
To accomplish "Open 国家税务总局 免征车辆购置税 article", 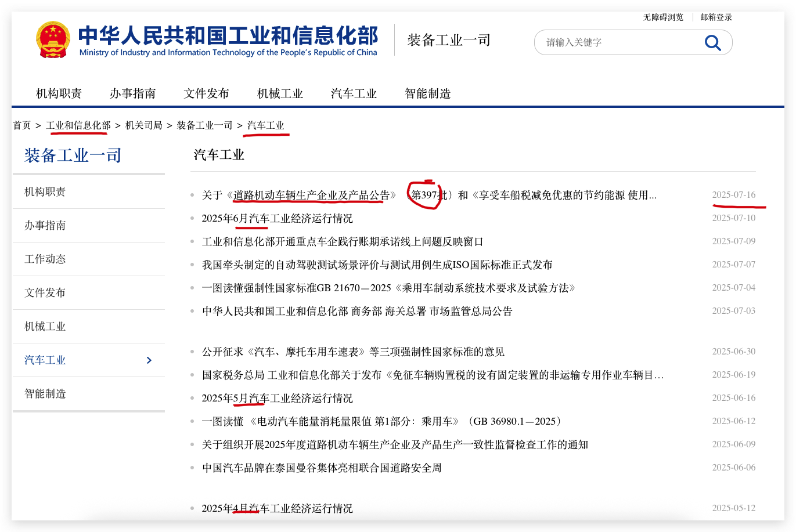I will click(433, 375).
